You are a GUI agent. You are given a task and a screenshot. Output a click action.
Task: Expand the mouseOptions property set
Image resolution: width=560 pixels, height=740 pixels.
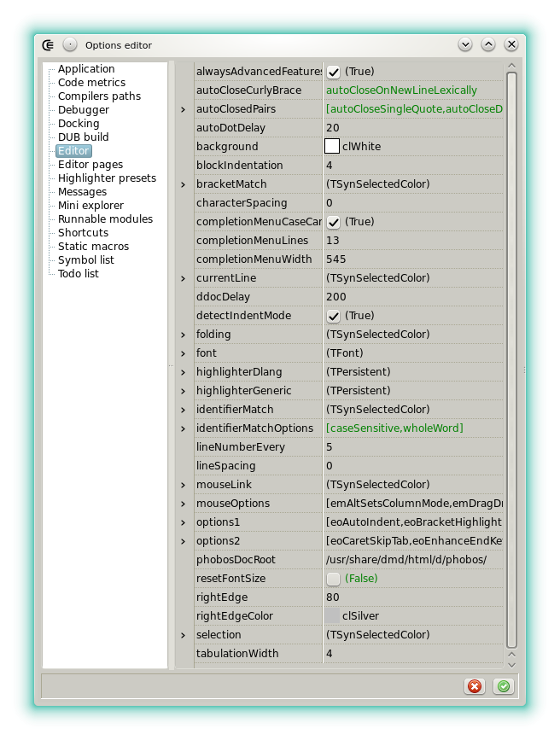tap(183, 504)
